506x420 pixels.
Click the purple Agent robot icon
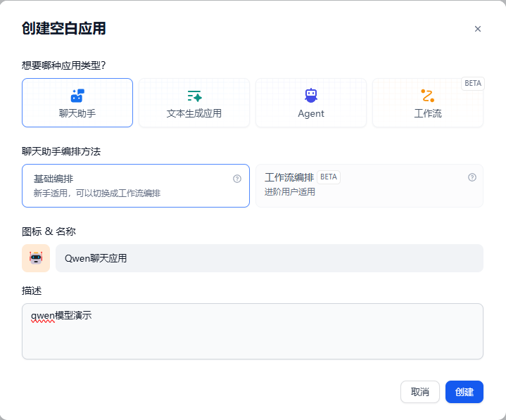[311, 96]
